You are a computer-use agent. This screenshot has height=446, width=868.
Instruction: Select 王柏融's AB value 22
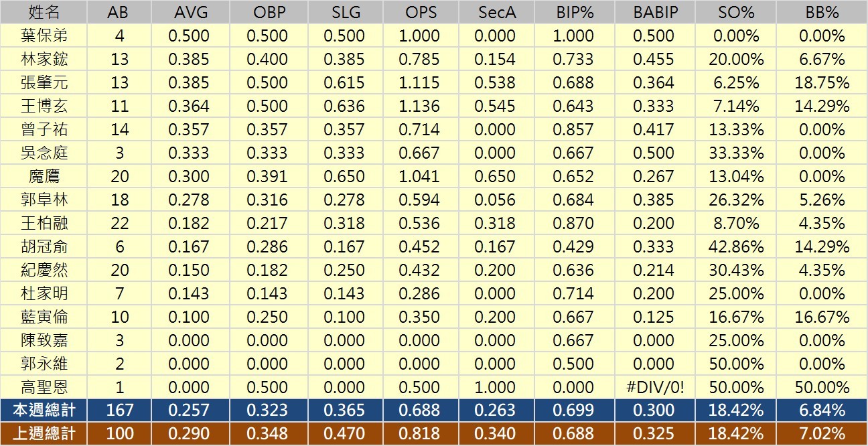click(120, 223)
